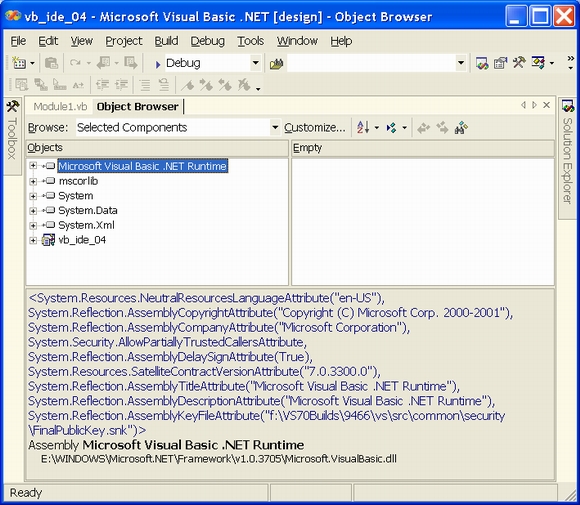Select the System.Data tree item
Image resolution: width=580 pixels, height=505 pixels.
(x=88, y=211)
